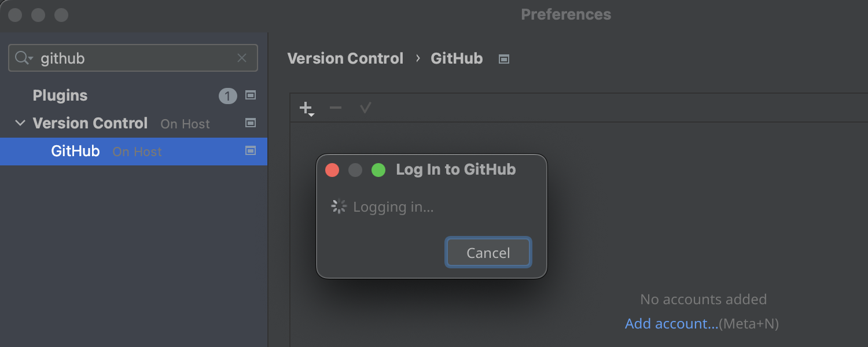Screen dimensions: 868x347
Task: Close the Log In to GitHub dialog
Action: point(332,170)
